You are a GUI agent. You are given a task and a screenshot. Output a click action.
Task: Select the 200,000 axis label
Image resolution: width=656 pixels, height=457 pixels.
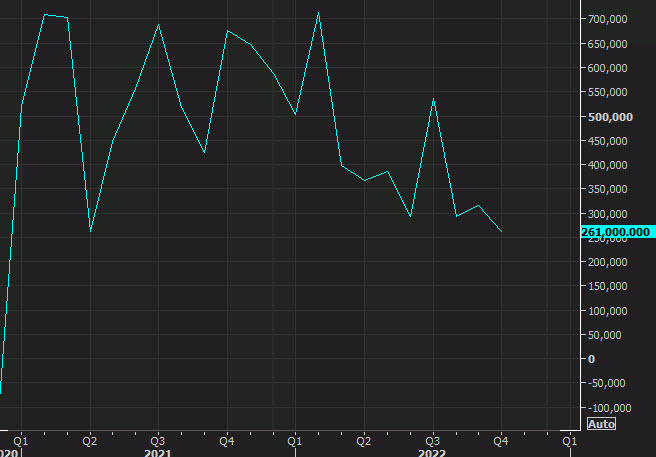click(x=607, y=262)
